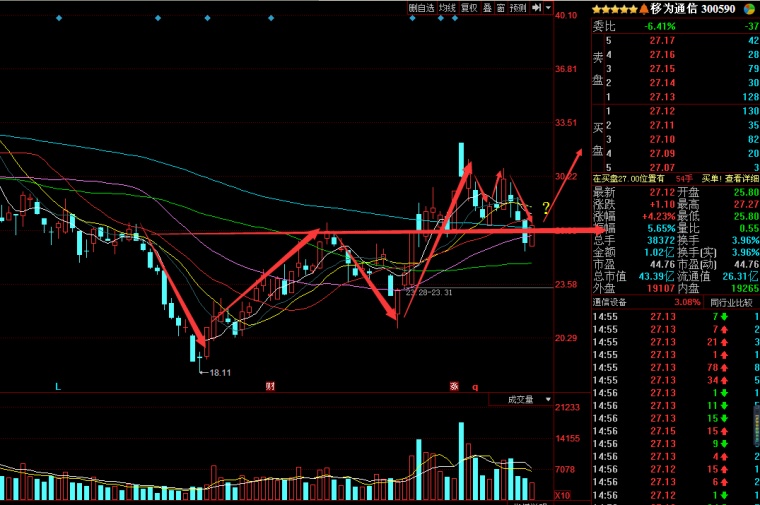
Task: Click the colored pie chart icon
Action: (x=748, y=9)
